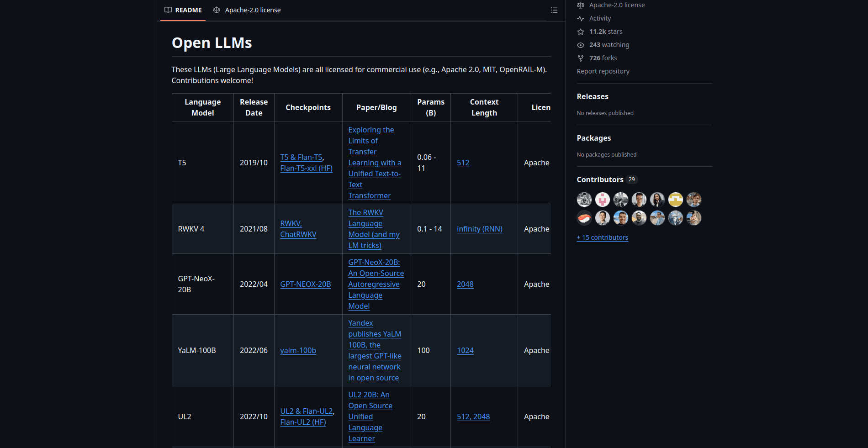Open the Releases heading link
868x448 pixels.
593,96
